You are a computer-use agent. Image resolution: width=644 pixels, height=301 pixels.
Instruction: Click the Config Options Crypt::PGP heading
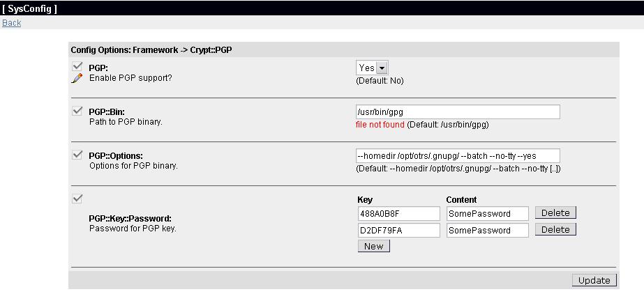pos(152,50)
